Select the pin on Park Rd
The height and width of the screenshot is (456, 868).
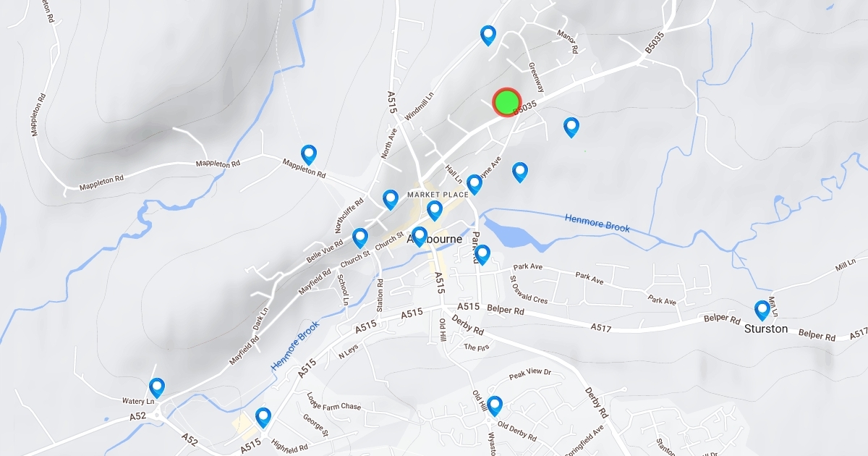pyautogui.click(x=482, y=255)
